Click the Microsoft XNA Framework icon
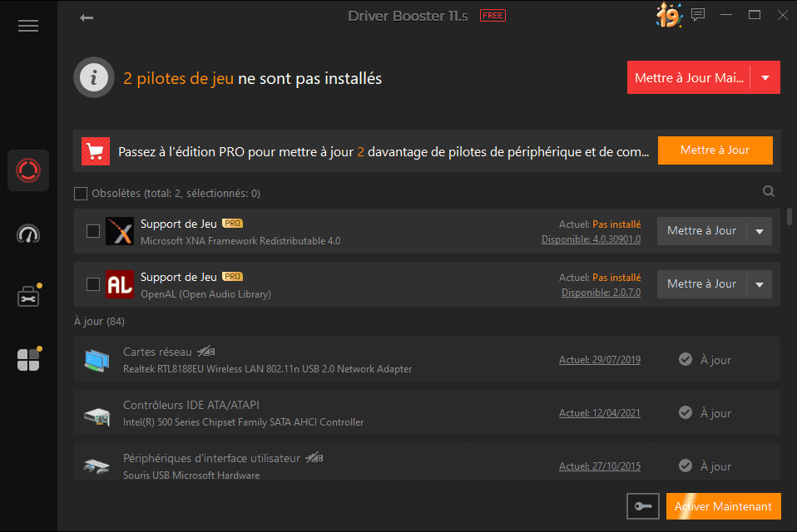 [x=120, y=231]
